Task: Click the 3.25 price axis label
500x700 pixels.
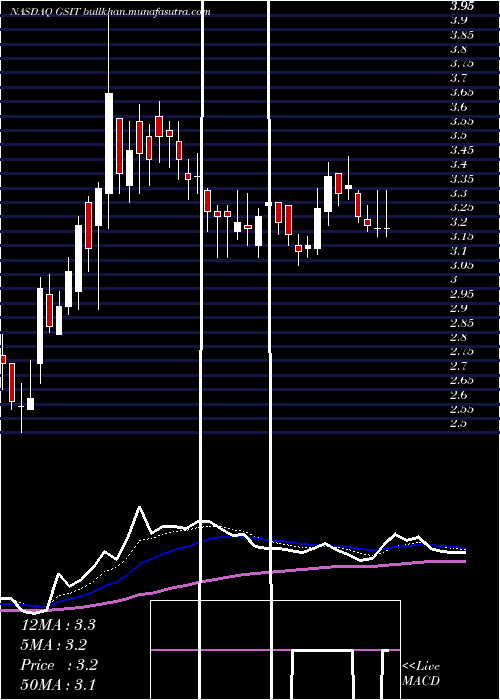Action: (464, 207)
